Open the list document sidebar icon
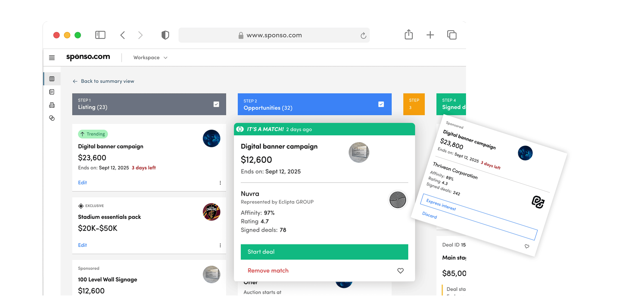The width and height of the screenshot is (644, 298). point(52,92)
